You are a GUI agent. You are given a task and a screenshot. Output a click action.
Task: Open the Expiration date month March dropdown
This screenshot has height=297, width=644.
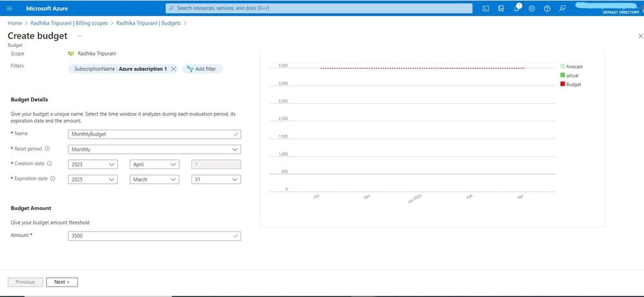155,179
